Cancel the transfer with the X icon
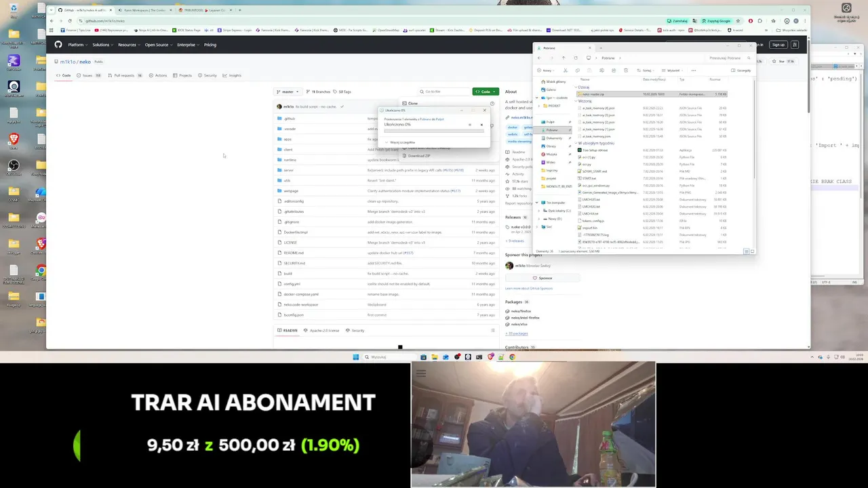This screenshot has width=868, height=488. point(481,125)
